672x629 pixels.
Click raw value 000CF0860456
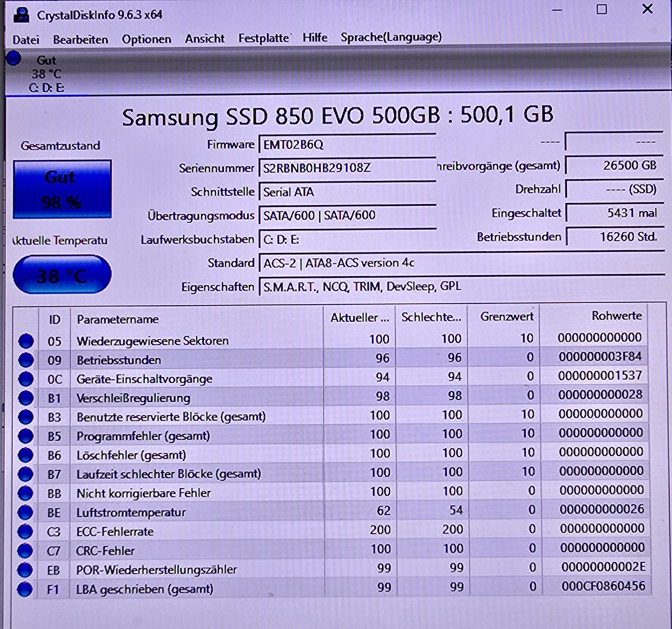coord(603,586)
